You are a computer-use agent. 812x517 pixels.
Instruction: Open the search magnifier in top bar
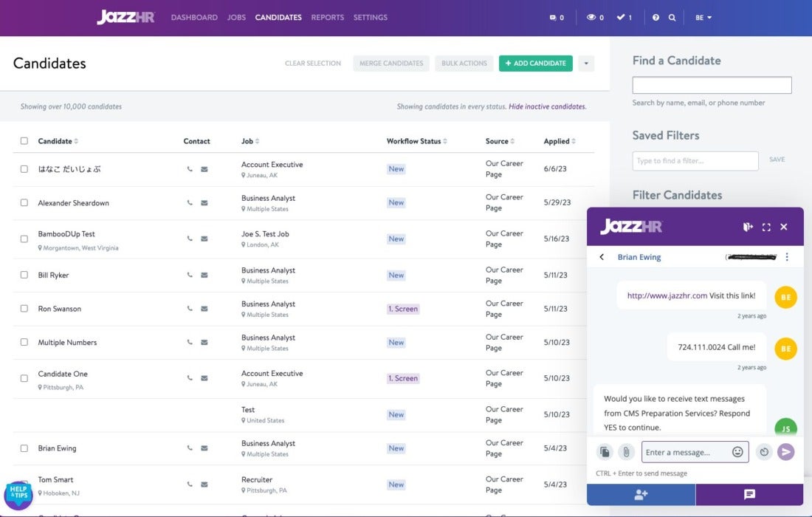672,18
